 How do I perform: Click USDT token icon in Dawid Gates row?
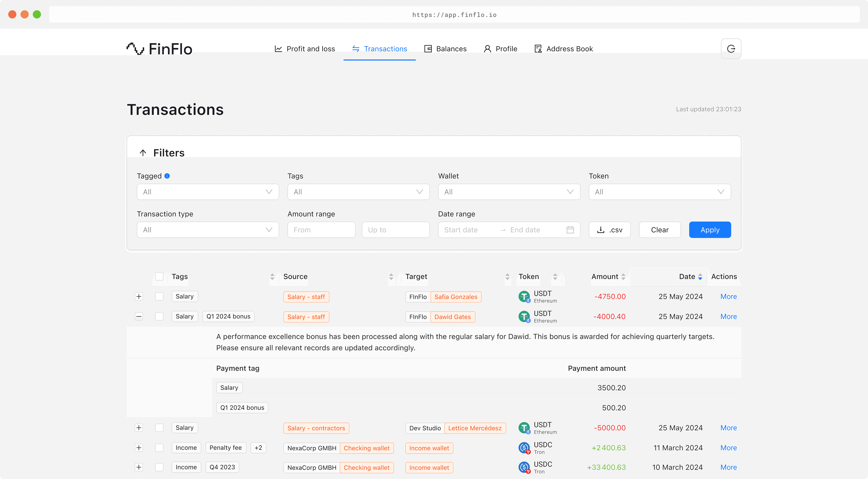point(524,316)
